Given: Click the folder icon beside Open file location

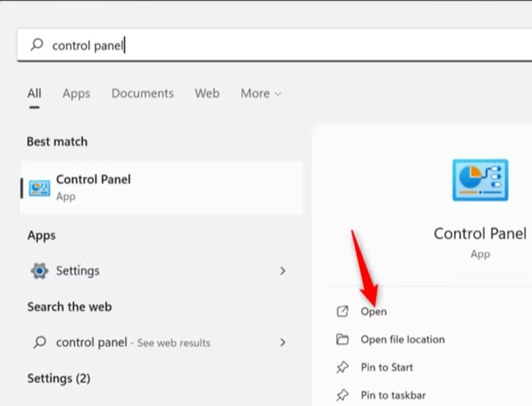Looking at the screenshot, I should 342,340.
